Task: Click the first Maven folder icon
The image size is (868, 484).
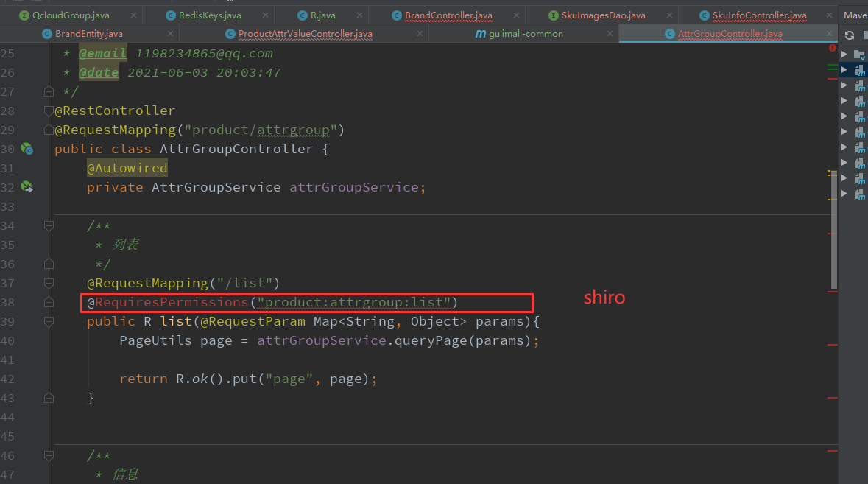Action: [x=859, y=55]
